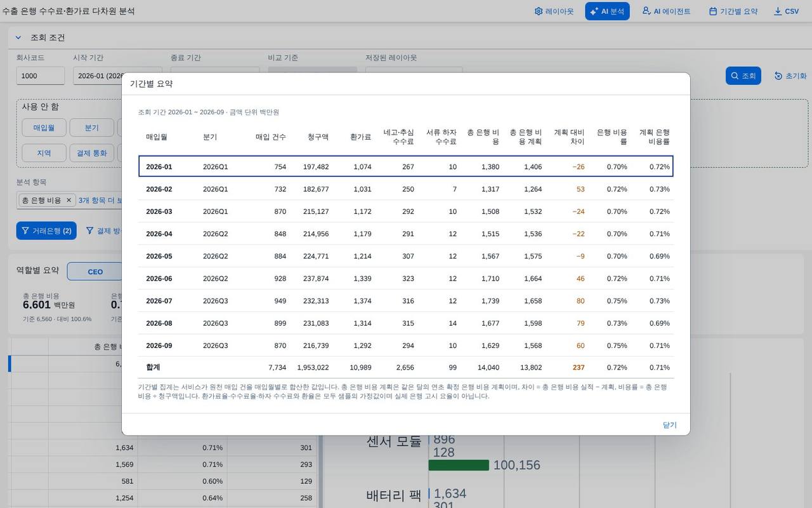Open the AI 에이전트 panel
This screenshot has height=508, width=812.
[666, 11]
